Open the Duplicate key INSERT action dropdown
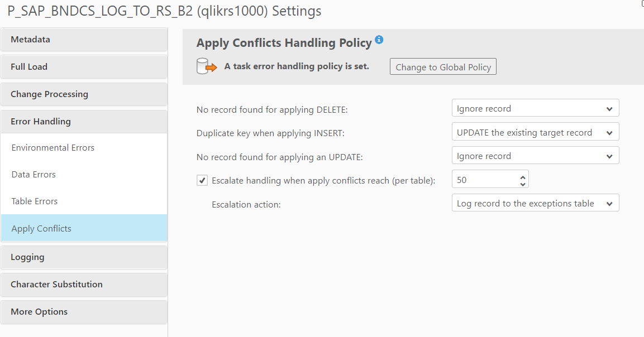644x337 pixels. pyautogui.click(x=535, y=133)
